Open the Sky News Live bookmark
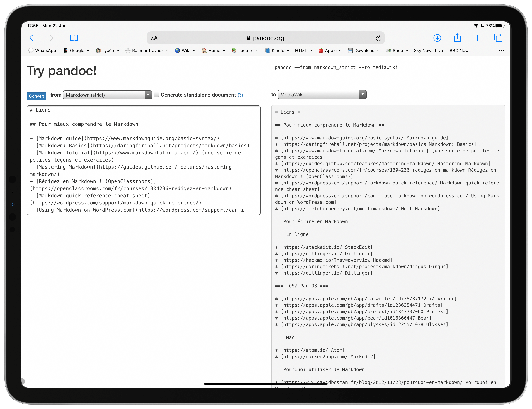Image resolution: width=532 pixels, height=409 pixels. (428, 51)
